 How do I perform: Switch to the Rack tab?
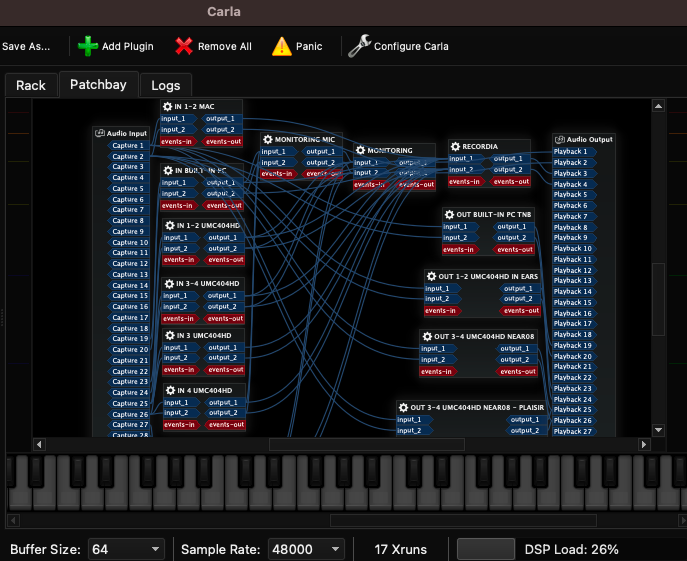[31, 85]
